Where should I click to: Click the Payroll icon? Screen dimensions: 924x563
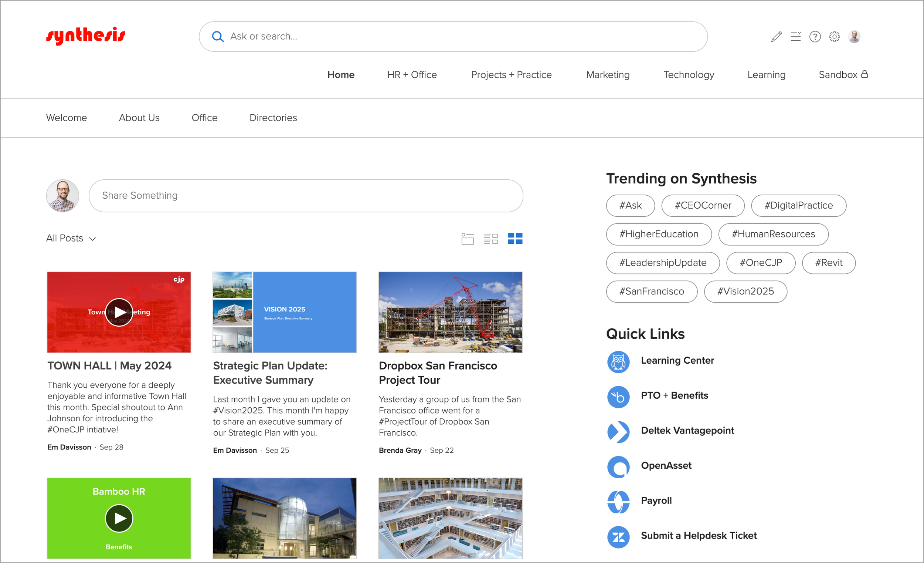[x=618, y=502]
